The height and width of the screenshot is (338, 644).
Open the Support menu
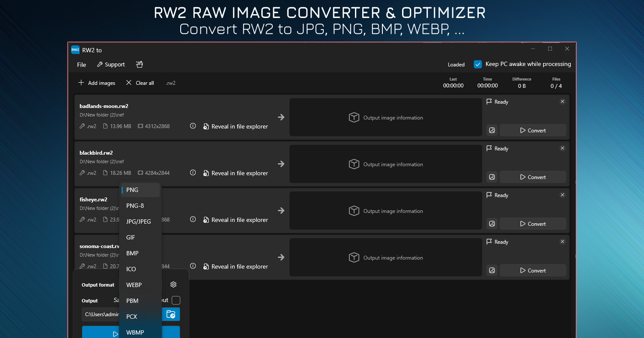110,64
